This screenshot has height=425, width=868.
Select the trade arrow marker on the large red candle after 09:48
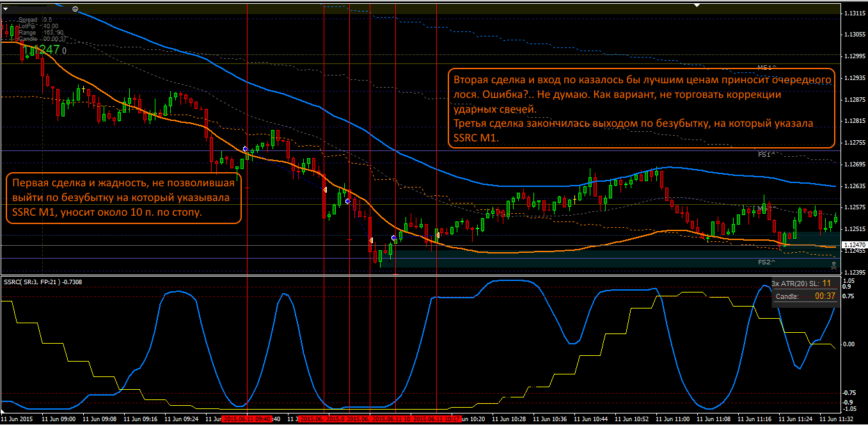(325, 189)
